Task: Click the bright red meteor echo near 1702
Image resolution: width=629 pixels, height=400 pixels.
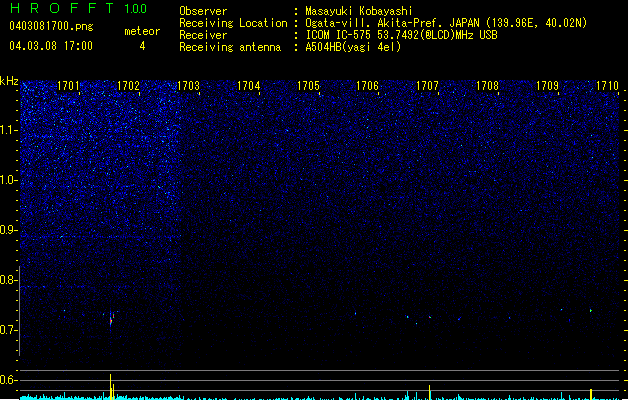Action: [x=111, y=320]
